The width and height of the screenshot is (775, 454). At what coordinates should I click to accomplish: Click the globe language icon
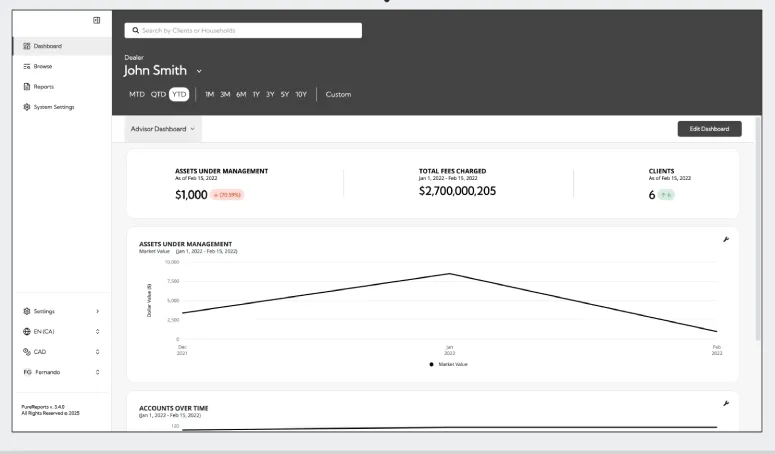coord(27,331)
